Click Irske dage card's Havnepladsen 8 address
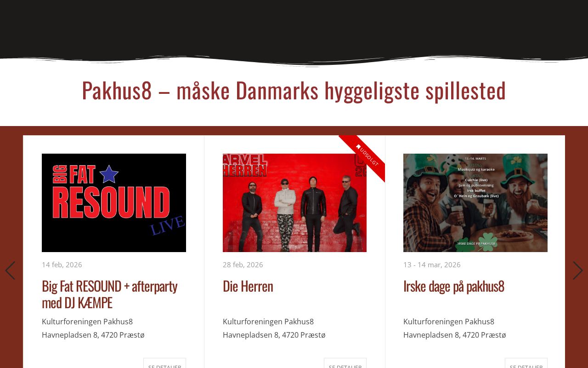Screen dimensions: 588x368 click(455, 335)
